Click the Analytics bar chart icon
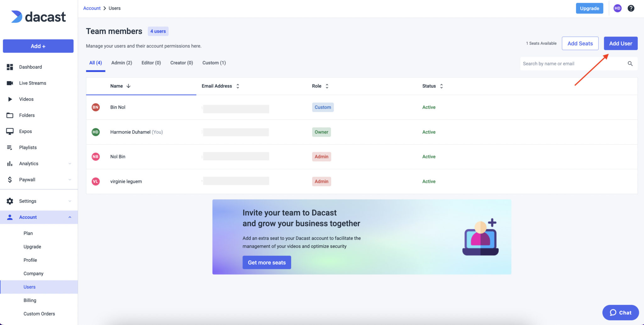The height and width of the screenshot is (325, 644). [10, 163]
